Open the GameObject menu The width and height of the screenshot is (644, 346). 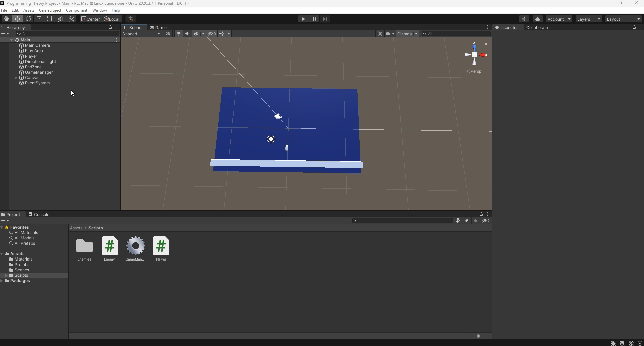point(50,10)
